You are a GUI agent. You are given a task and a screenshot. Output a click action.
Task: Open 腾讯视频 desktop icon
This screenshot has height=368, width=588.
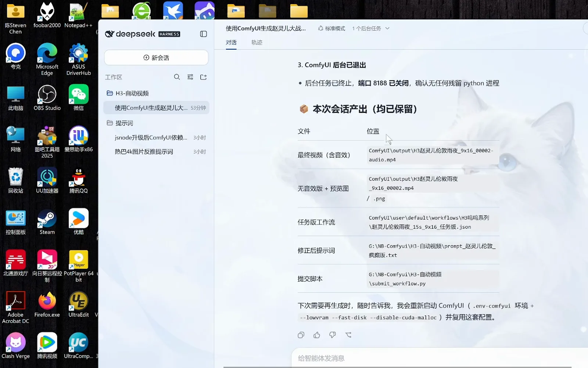pos(47,346)
